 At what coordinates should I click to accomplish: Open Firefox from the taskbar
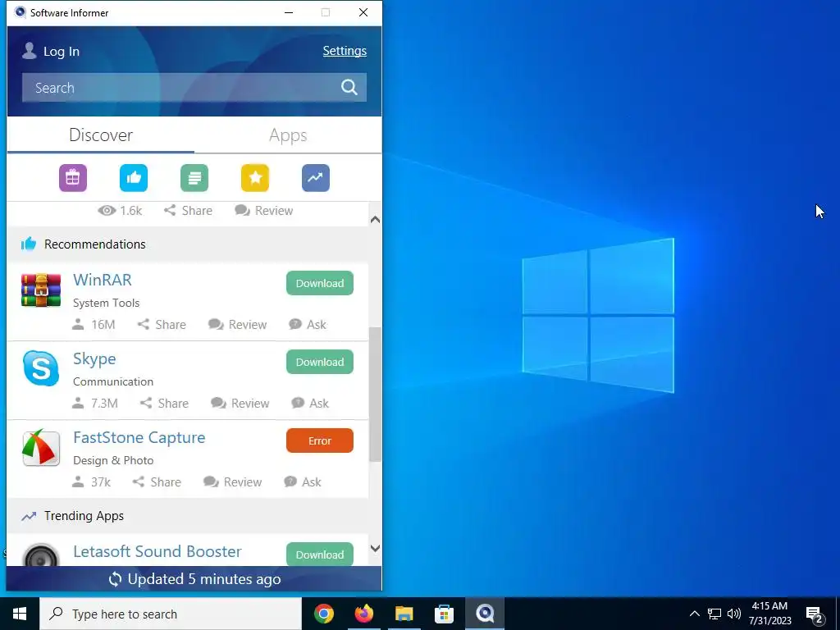point(363,614)
